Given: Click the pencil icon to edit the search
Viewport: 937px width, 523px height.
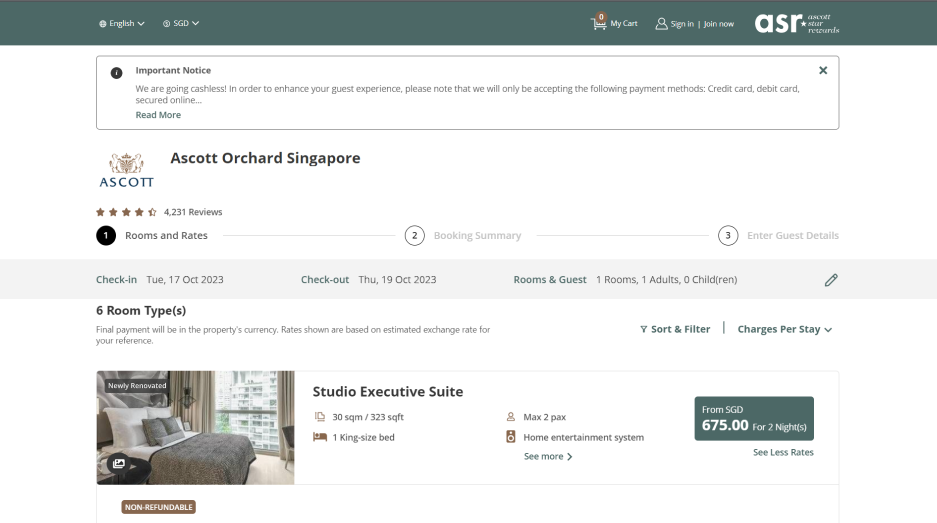Looking at the screenshot, I should [x=830, y=280].
